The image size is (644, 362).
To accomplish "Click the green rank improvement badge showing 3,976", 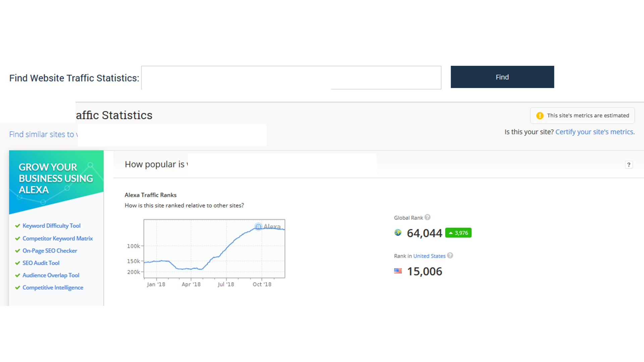I will 458,233.
